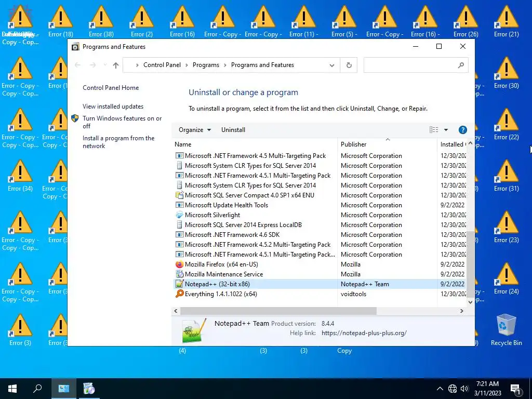The width and height of the screenshot is (532, 399).
Task: Open the notification center icon
Action: click(x=516, y=389)
